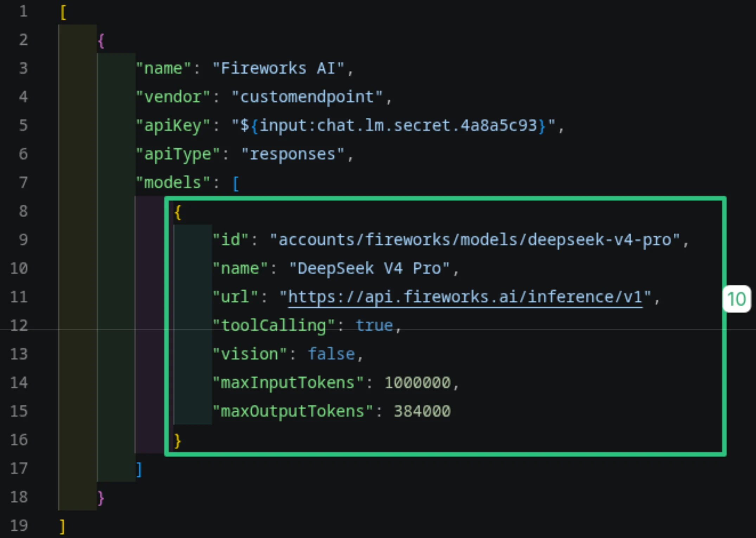The image size is (756, 538).
Task: Click line number 8 in the gutter
Action: point(23,211)
